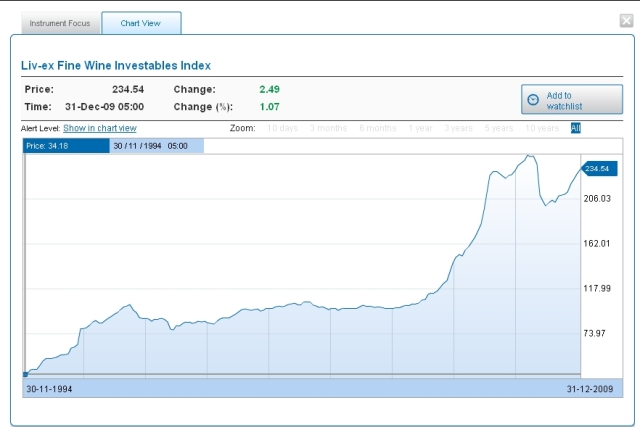Set zoom to 10 days

[x=282, y=128]
